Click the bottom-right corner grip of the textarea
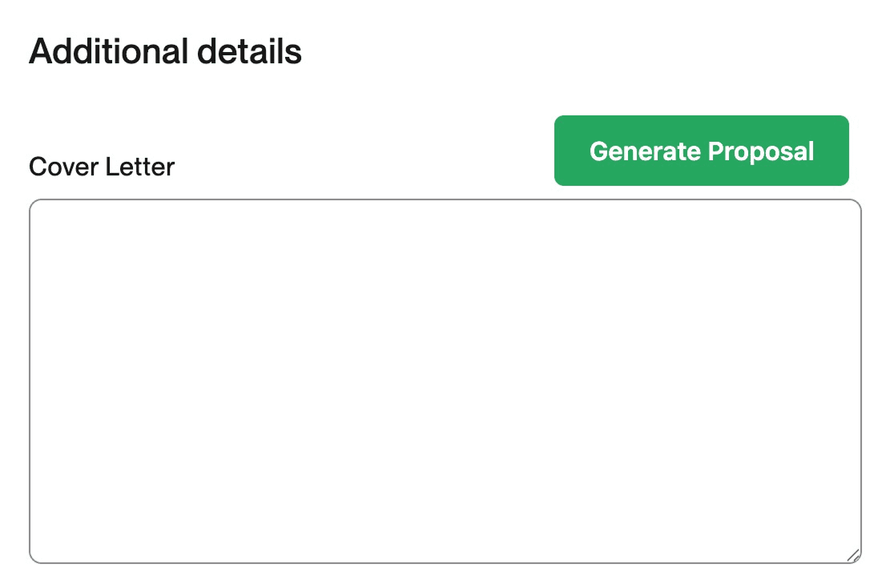 tap(853, 555)
